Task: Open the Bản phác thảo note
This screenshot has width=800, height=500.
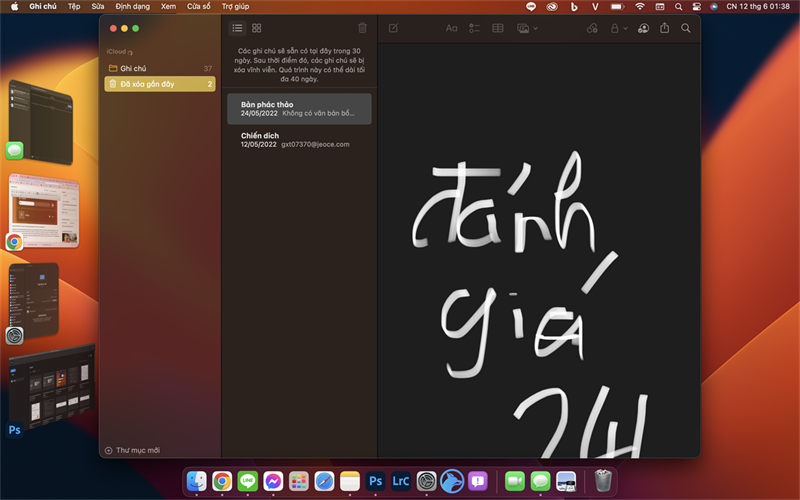Action: point(299,109)
